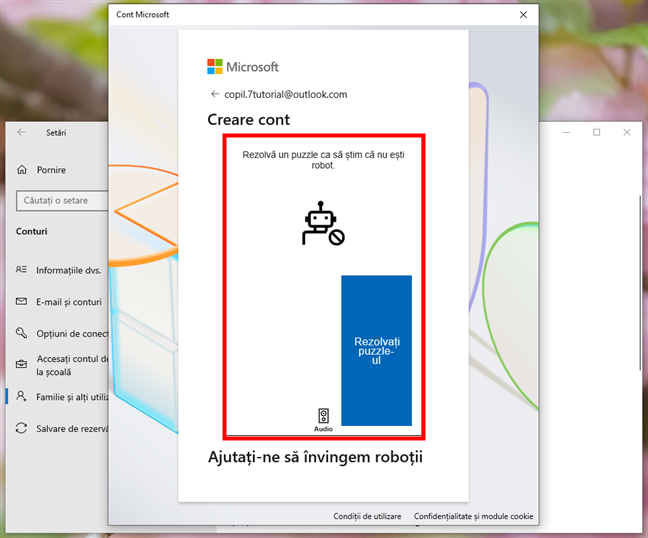This screenshot has width=648, height=538.
Task: Close the Cont Microsoft dialog
Action: click(523, 15)
